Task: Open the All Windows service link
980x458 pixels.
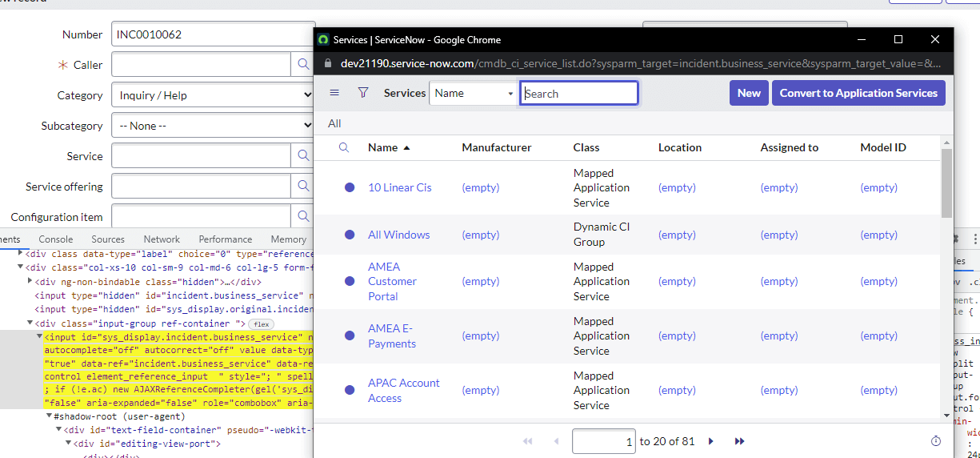Action: 399,235
